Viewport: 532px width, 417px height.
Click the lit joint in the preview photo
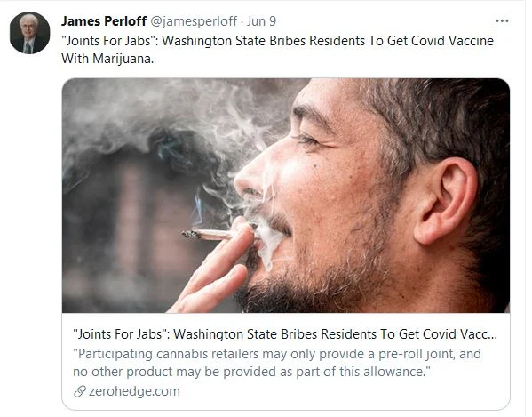coord(207,235)
